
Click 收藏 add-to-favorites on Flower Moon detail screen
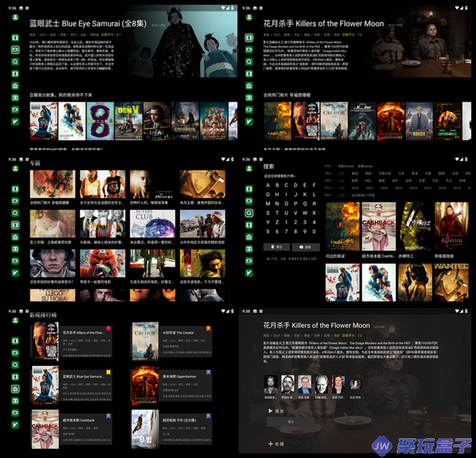click(x=276, y=444)
